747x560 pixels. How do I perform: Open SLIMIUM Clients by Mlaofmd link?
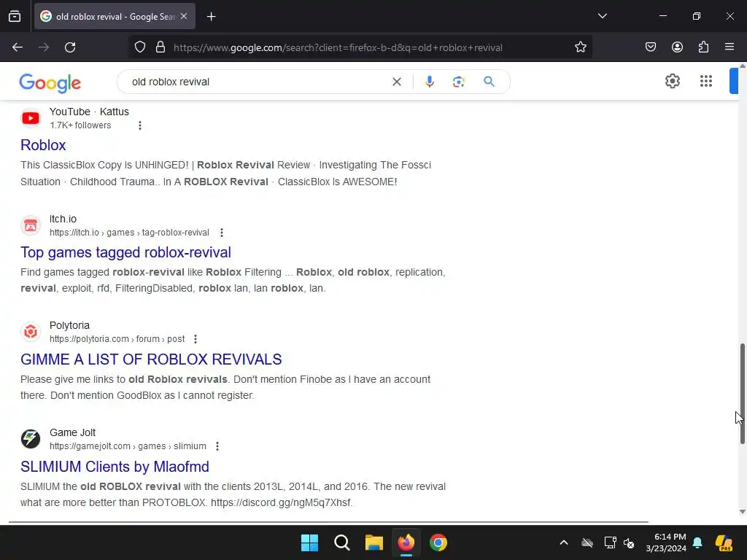click(x=115, y=467)
